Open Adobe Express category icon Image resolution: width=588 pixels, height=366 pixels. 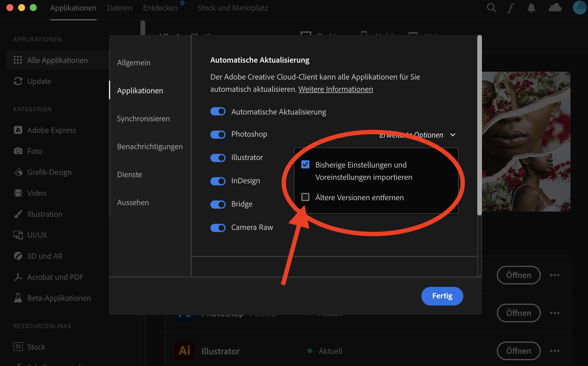tap(18, 130)
